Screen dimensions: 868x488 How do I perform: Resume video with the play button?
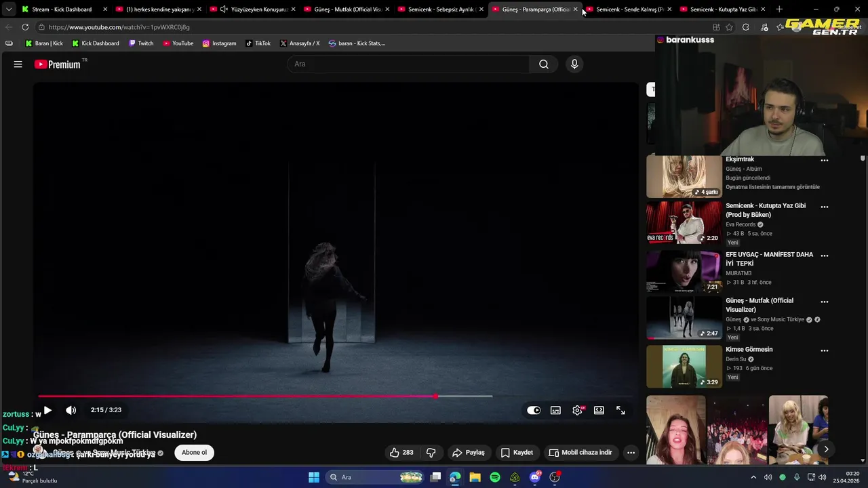(x=47, y=410)
